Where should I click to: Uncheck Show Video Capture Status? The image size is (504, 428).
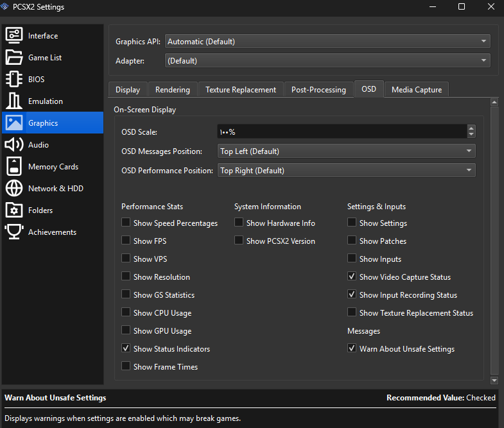point(352,277)
